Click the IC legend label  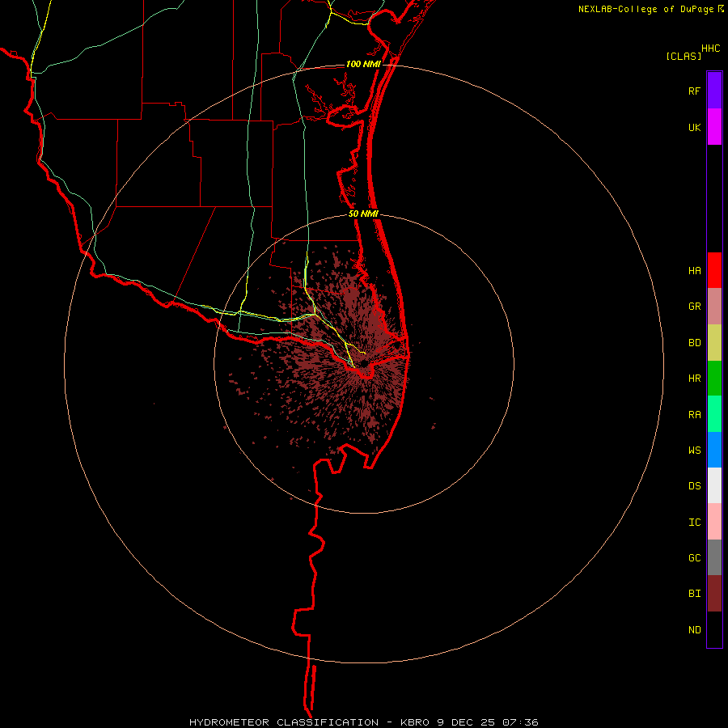tap(694, 522)
